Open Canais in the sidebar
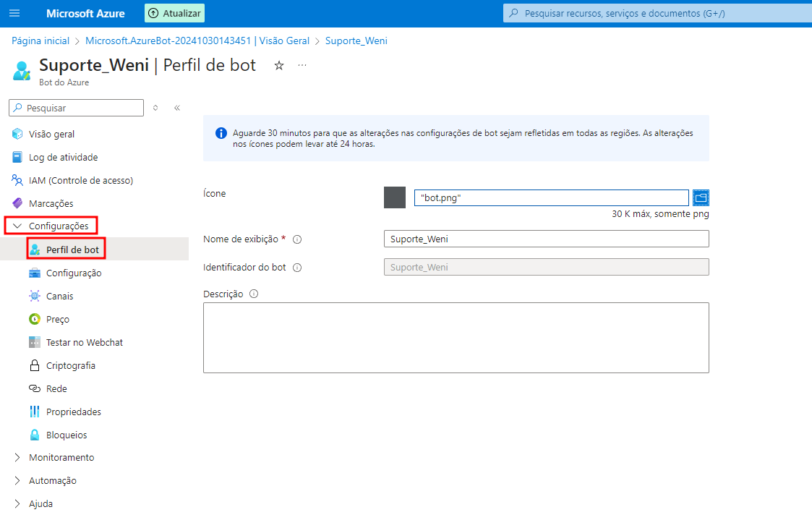 point(59,296)
